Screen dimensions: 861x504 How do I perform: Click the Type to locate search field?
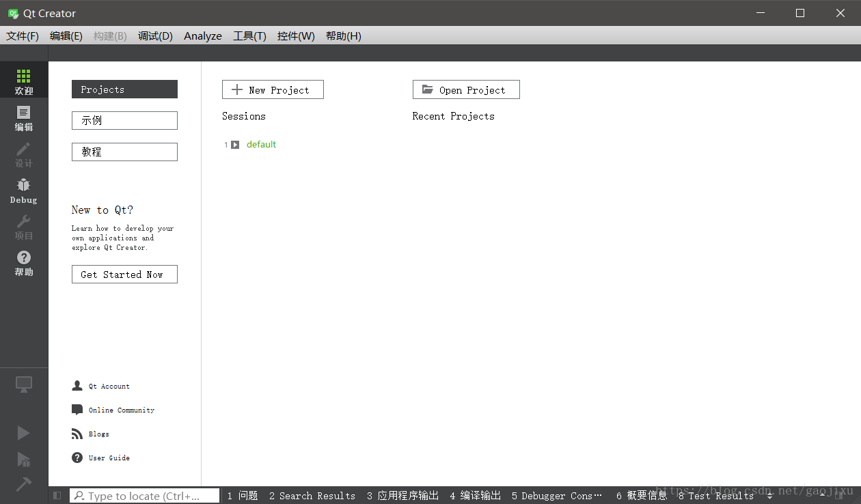pyautogui.click(x=145, y=496)
